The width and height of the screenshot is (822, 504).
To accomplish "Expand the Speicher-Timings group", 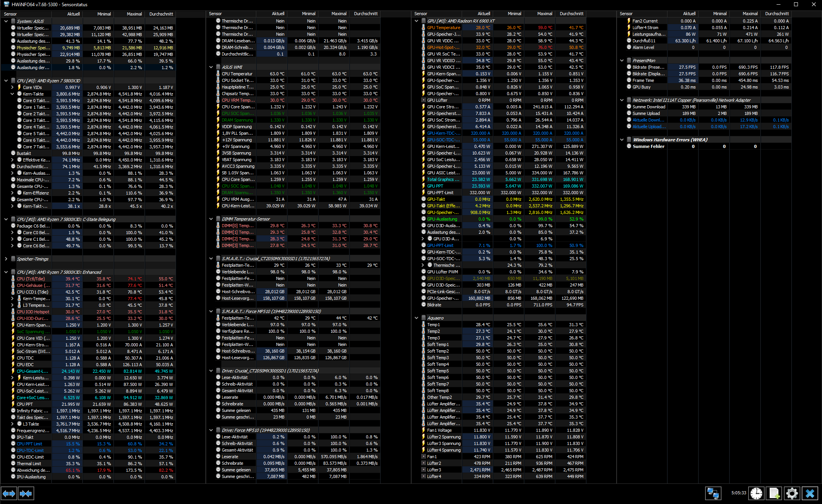I will click(x=6, y=259).
